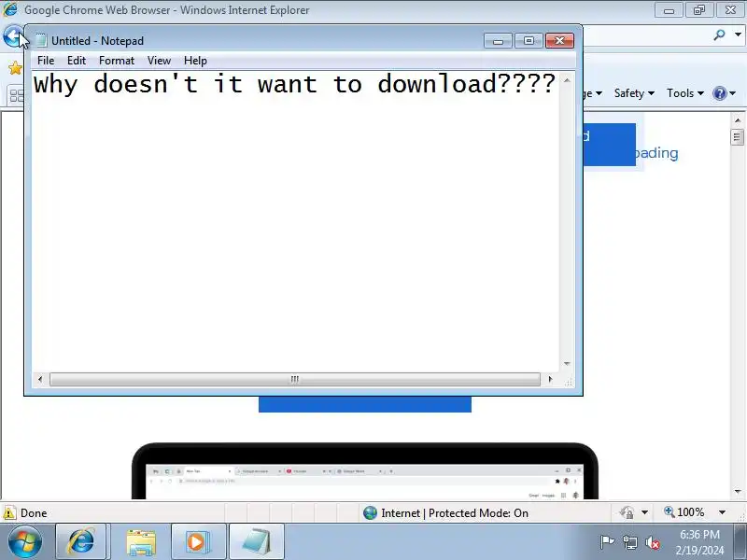Expand the Help icon dropdown arrow
The height and width of the screenshot is (560, 747).
pyautogui.click(x=733, y=93)
